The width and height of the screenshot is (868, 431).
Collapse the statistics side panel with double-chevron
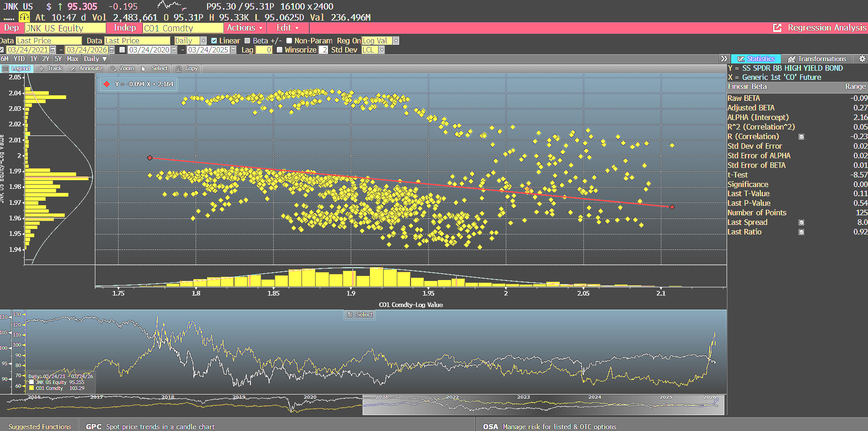(724, 59)
